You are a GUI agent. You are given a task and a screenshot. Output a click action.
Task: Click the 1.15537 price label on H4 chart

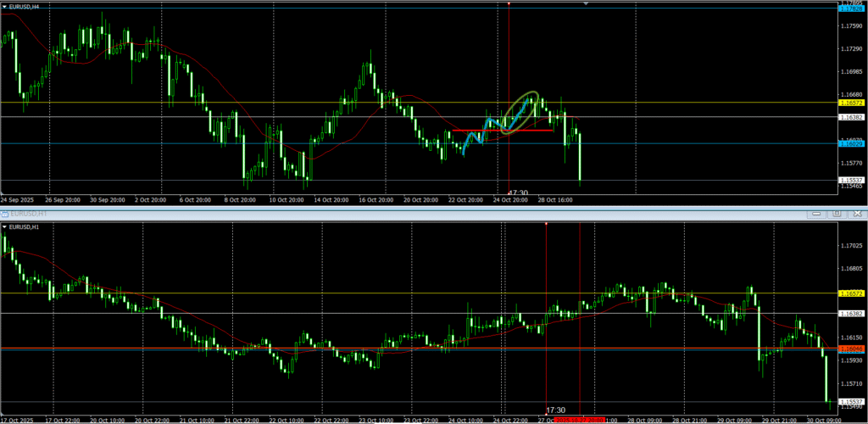pyautogui.click(x=852, y=180)
